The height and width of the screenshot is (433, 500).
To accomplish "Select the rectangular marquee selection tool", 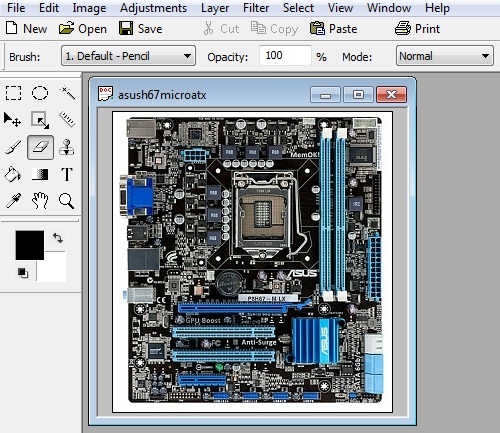I will [13, 93].
